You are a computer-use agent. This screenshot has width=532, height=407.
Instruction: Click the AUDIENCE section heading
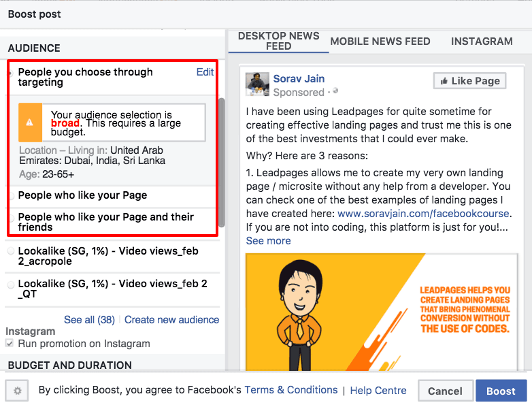pyautogui.click(x=34, y=48)
